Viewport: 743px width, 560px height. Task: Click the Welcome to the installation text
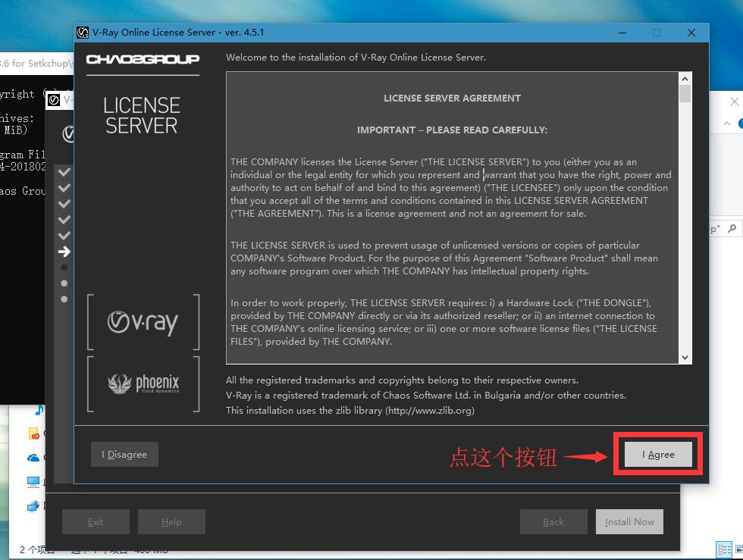(x=356, y=58)
